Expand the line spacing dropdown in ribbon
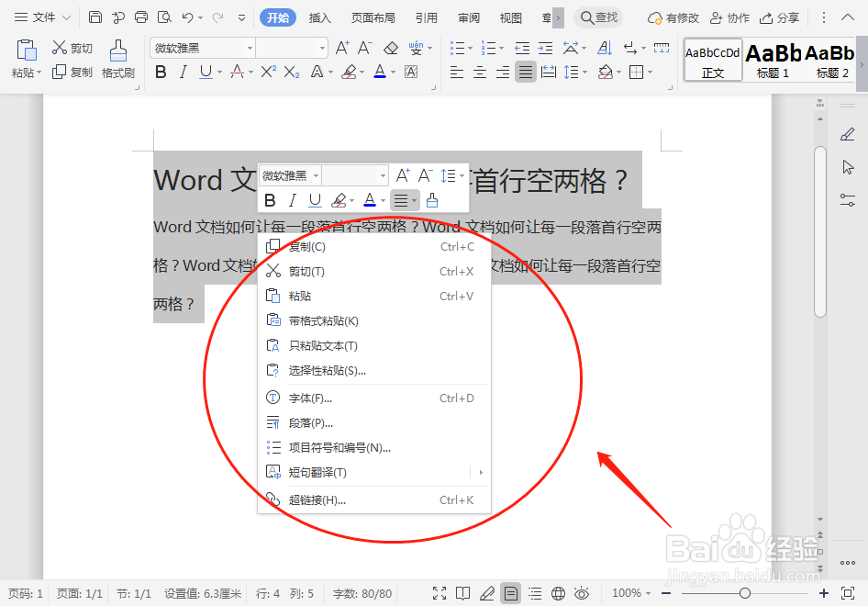Image resolution: width=868 pixels, height=606 pixels. point(584,72)
